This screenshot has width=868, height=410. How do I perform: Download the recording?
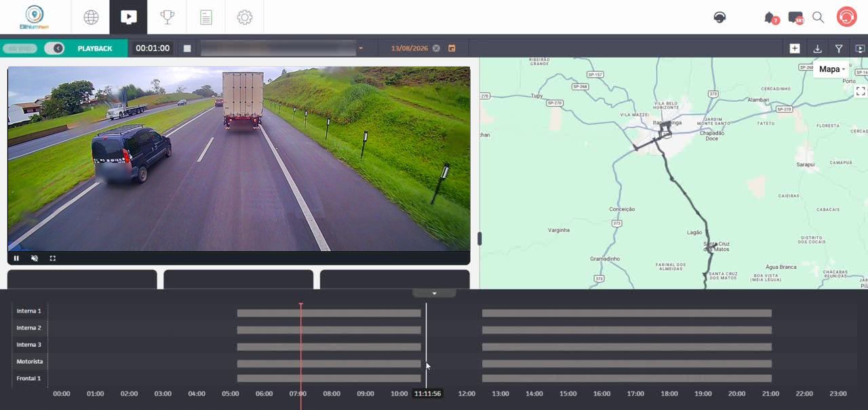[x=817, y=49]
